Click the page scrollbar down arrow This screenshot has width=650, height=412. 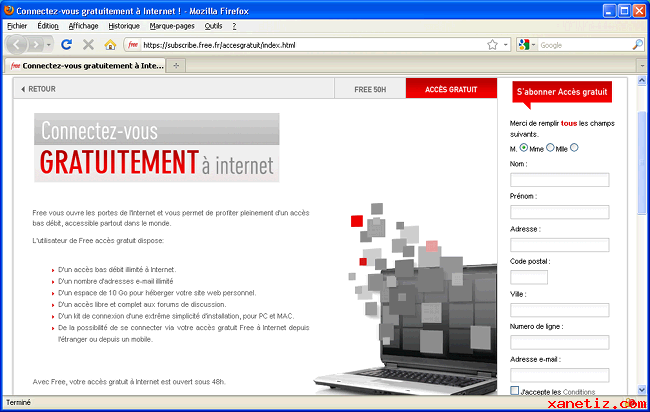tap(642, 390)
